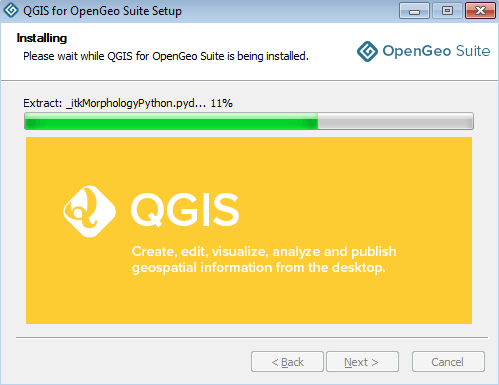
Task: Close the setup window
Action: coord(480,11)
